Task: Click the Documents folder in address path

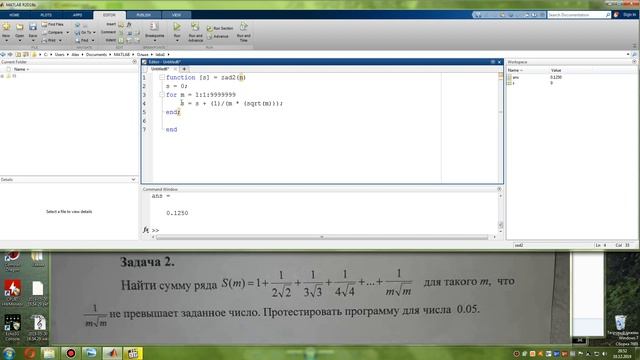Action: click(96, 54)
